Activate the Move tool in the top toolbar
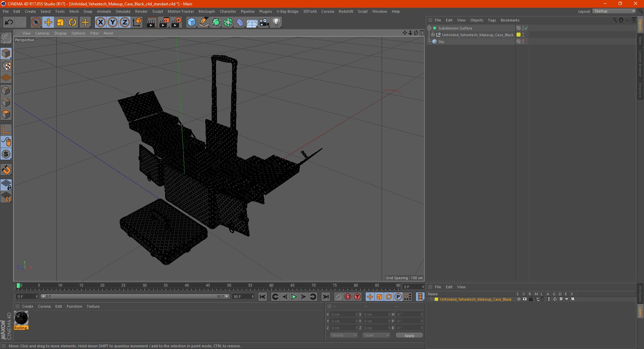 click(x=48, y=22)
